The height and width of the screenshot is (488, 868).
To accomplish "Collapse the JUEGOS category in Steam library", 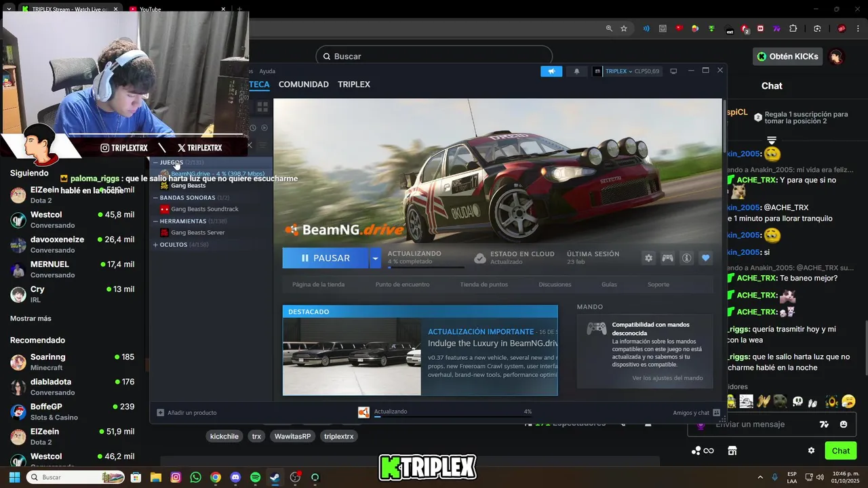I will pos(155,163).
